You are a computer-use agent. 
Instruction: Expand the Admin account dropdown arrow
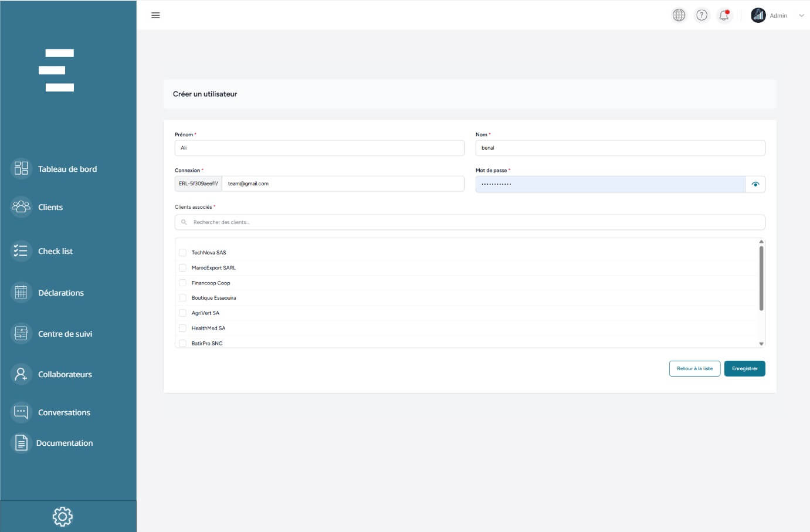click(x=801, y=16)
